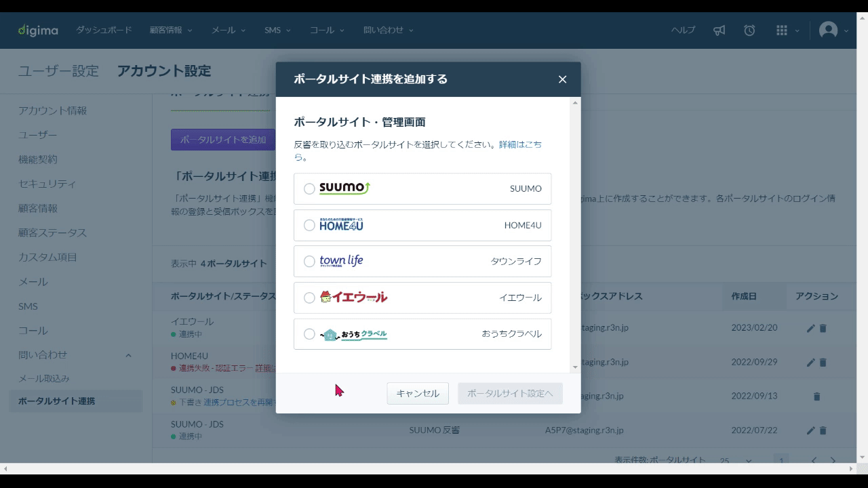
Task: Switch to アカウント設定 tab
Action: click(164, 71)
